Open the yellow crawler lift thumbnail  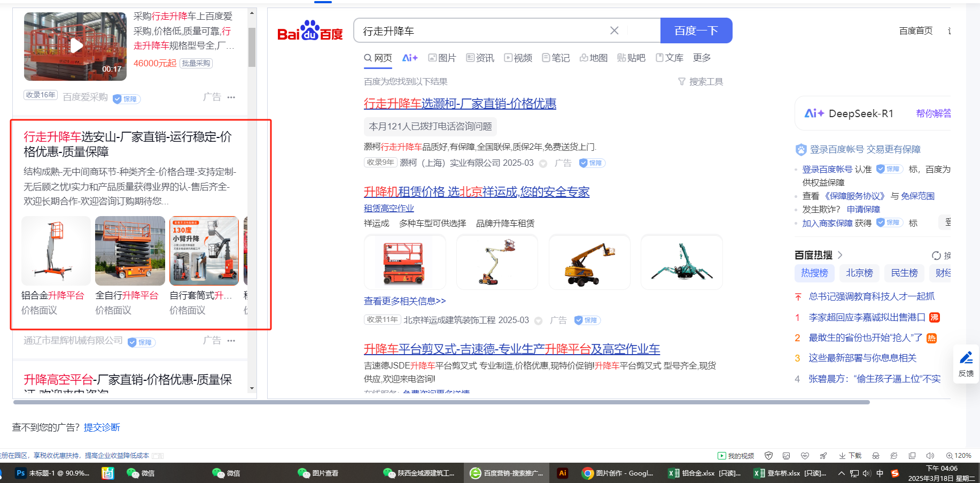[x=589, y=262]
